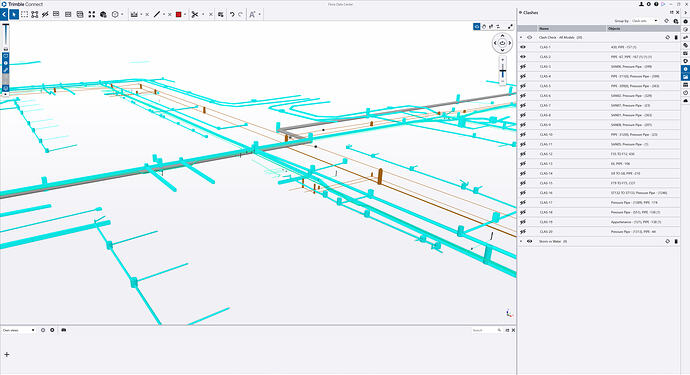
Task: Close the bottom views panel
Action: point(513,330)
